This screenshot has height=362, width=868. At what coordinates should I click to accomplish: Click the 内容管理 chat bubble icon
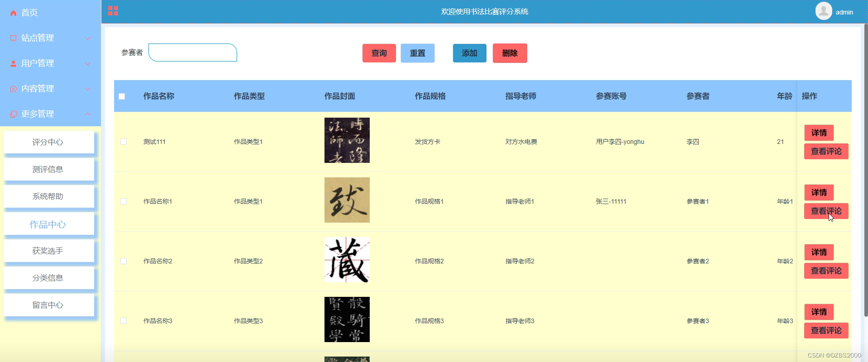[14, 89]
